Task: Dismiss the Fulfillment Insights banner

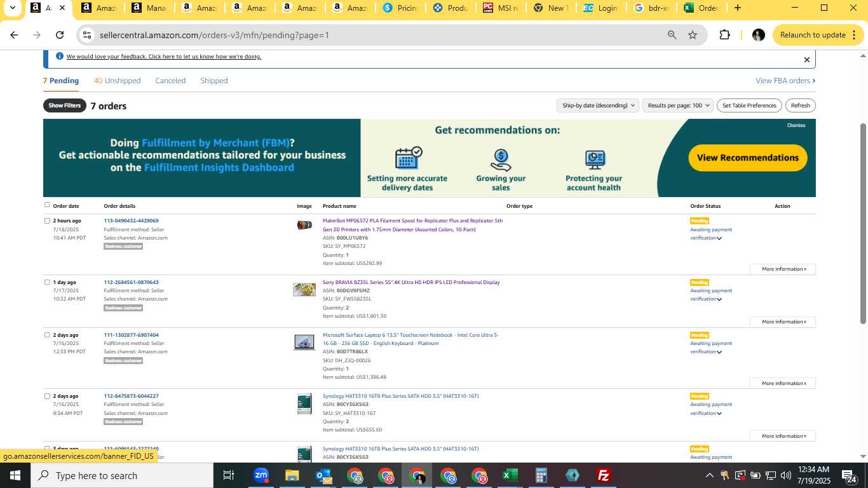Action: (796, 125)
